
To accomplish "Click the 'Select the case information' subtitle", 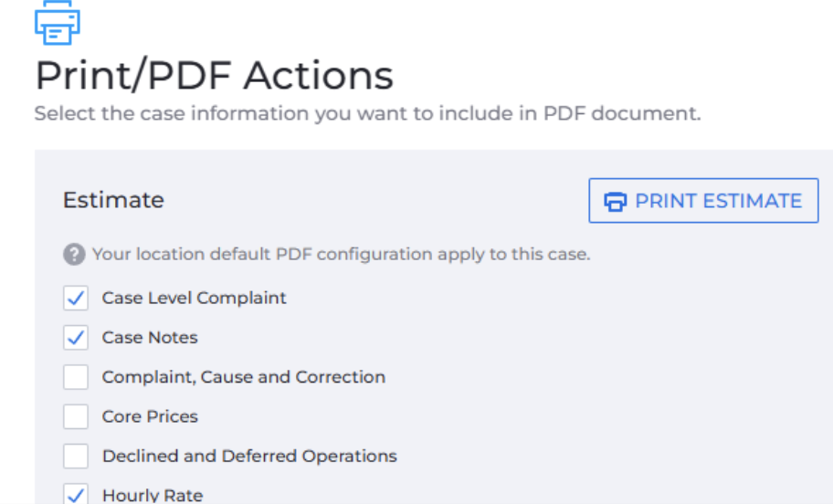I will (367, 113).
